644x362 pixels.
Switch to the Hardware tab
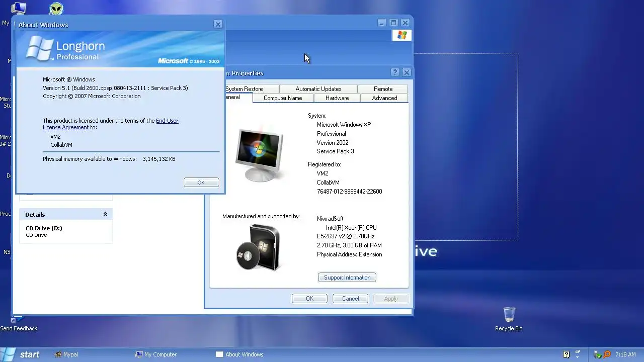(x=337, y=98)
